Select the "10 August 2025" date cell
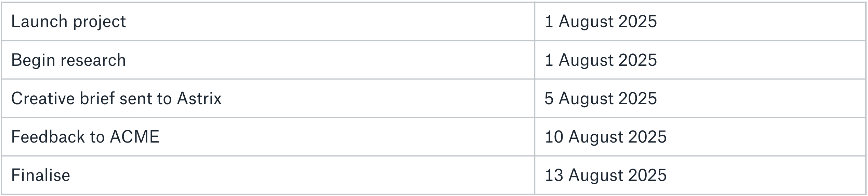 tap(700, 136)
